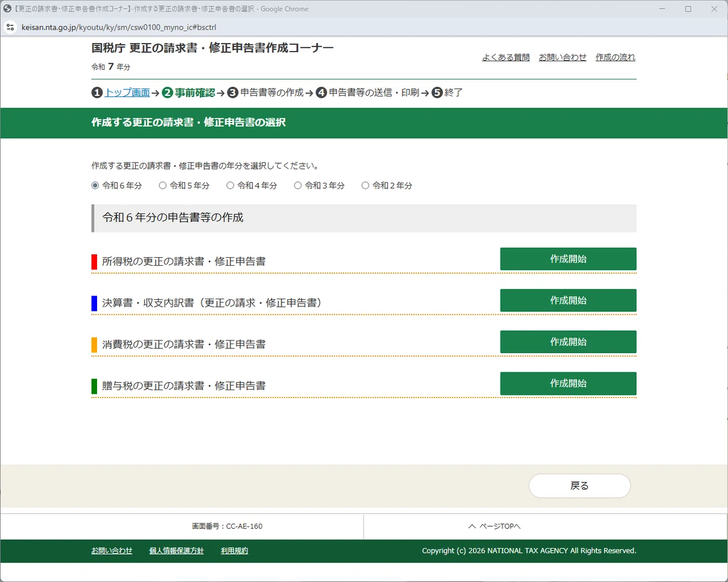Click 国税庁 page title heading

[x=212, y=48]
